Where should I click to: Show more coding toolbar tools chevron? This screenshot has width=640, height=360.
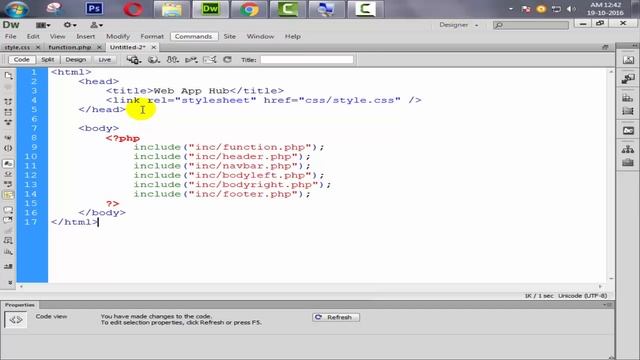[10, 282]
